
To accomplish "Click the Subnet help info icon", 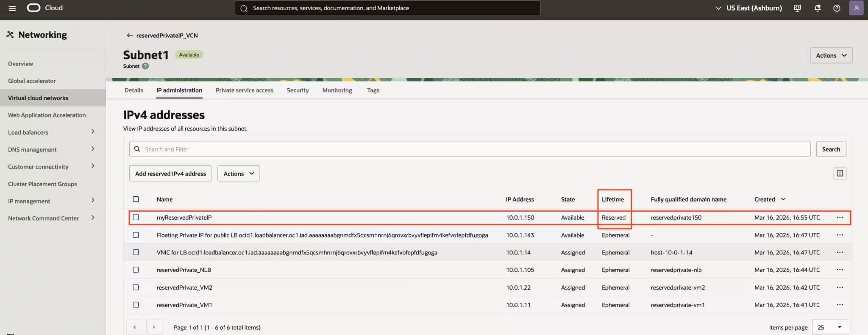I will tap(145, 66).
